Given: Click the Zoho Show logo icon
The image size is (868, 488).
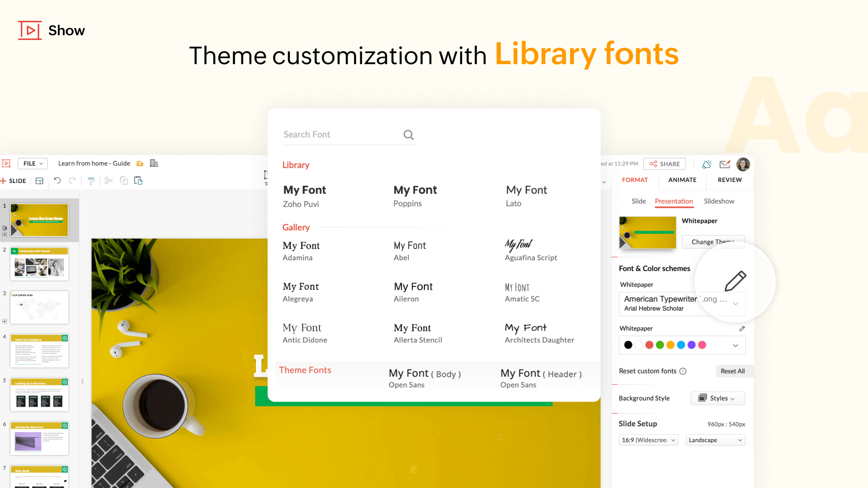Looking at the screenshot, I should pos(30,30).
